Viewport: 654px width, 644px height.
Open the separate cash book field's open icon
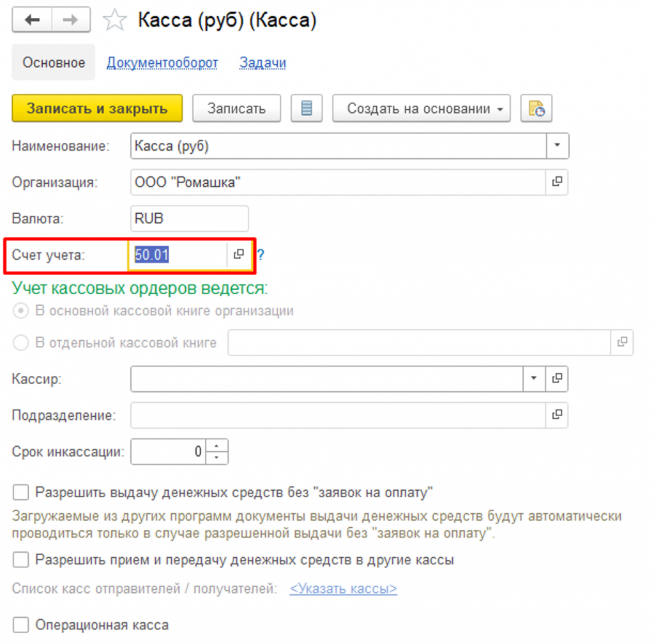[622, 342]
